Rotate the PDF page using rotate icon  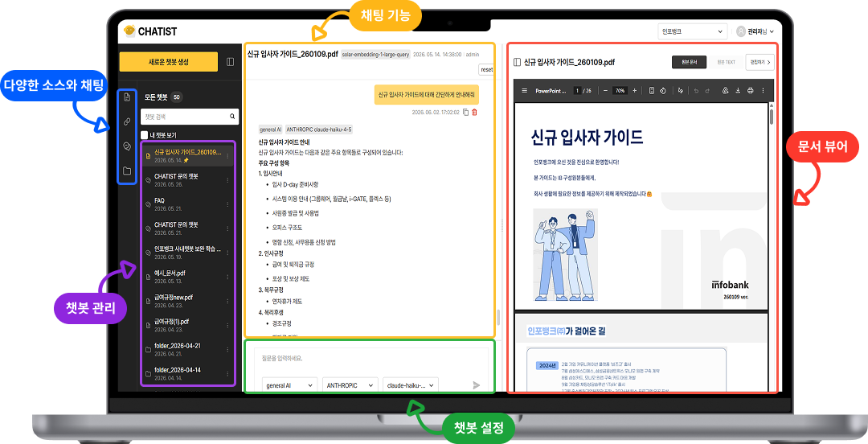[x=662, y=90]
